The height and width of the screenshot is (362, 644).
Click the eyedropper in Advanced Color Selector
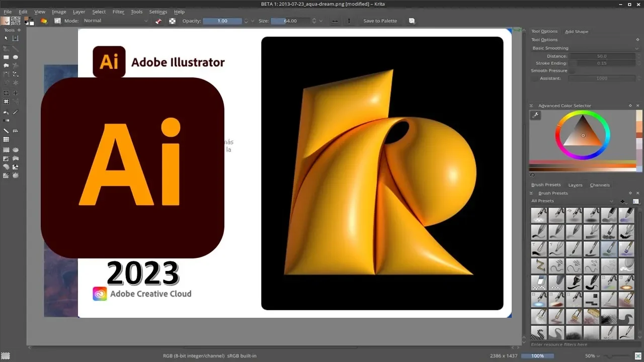coord(535,116)
